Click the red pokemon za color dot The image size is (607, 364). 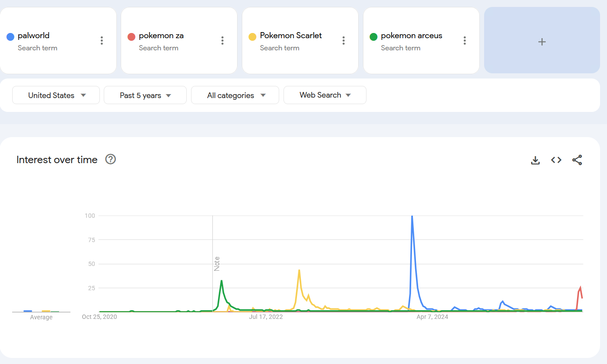click(132, 37)
